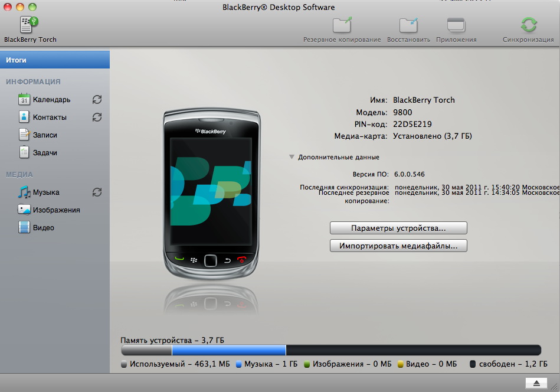Viewport: 560px width, 392px height.
Task: Eject the device with the eject button
Action: (x=536, y=383)
